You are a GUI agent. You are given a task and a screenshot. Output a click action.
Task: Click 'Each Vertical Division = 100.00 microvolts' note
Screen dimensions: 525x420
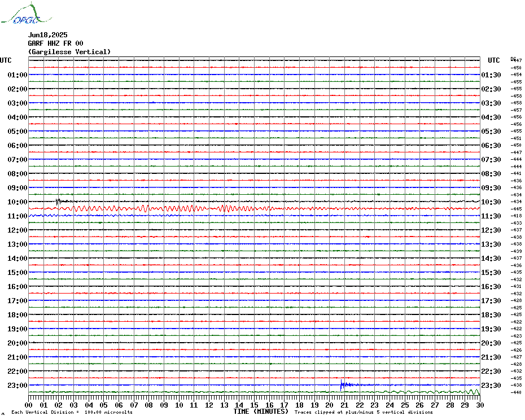pos(72,412)
